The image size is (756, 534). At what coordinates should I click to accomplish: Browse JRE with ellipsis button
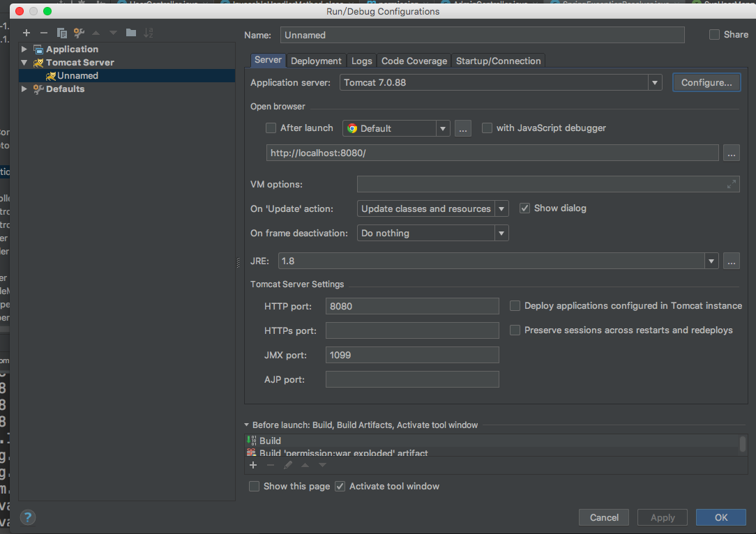732,261
